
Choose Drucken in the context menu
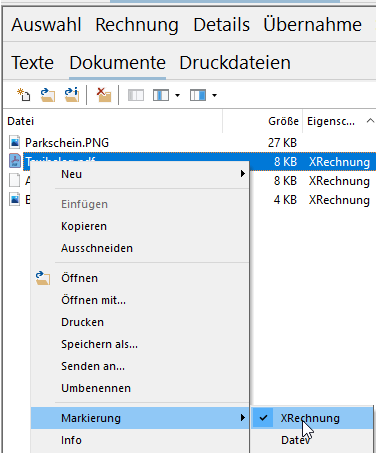(x=140, y=322)
